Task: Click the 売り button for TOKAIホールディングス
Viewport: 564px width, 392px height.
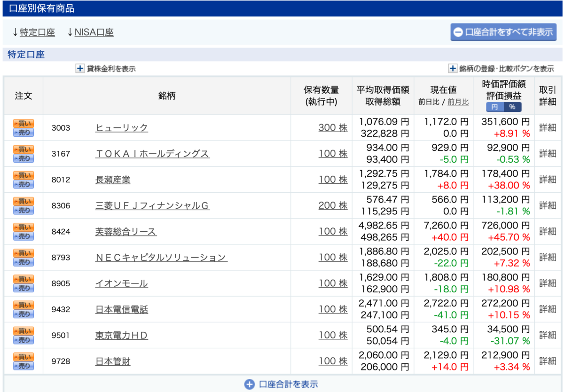Action: point(23,158)
